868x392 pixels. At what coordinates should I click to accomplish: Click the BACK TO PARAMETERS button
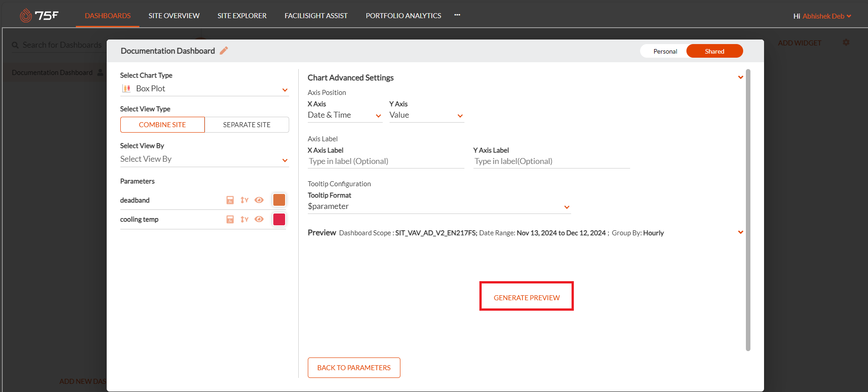click(x=354, y=367)
